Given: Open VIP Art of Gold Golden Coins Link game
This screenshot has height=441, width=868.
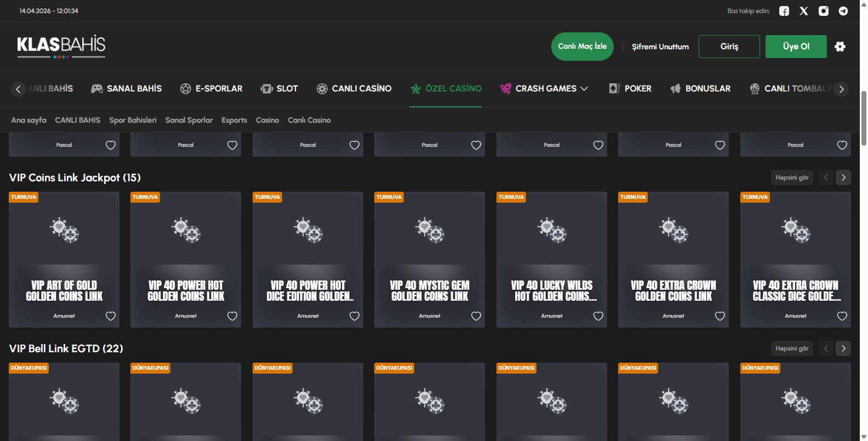Looking at the screenshot, I should click(64, 260).
